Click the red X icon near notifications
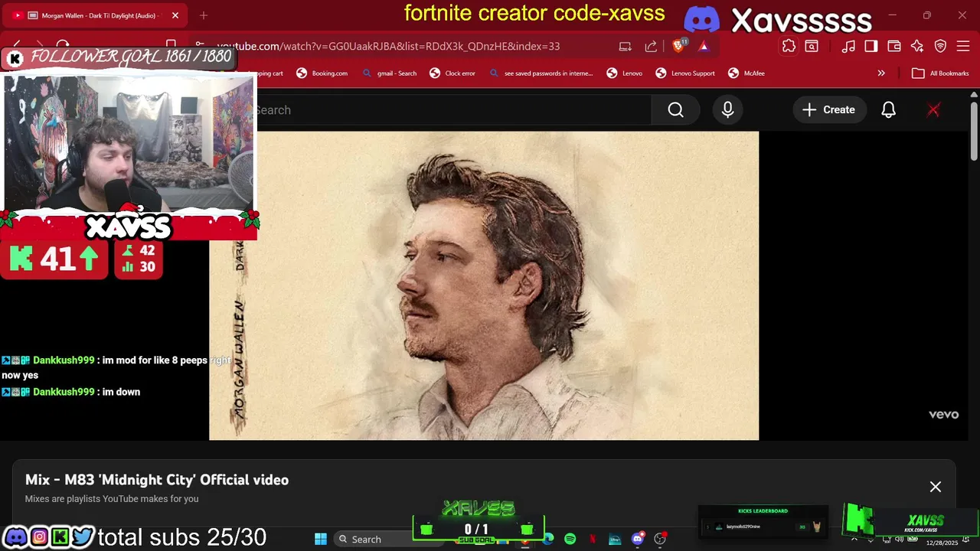The height and width of the screenshot is (551, 980). [933, 110]
